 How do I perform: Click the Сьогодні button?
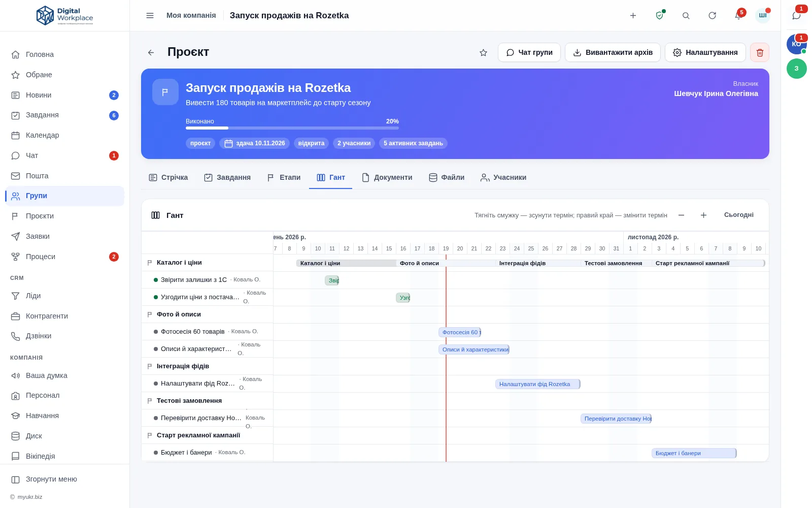point(738,215)
